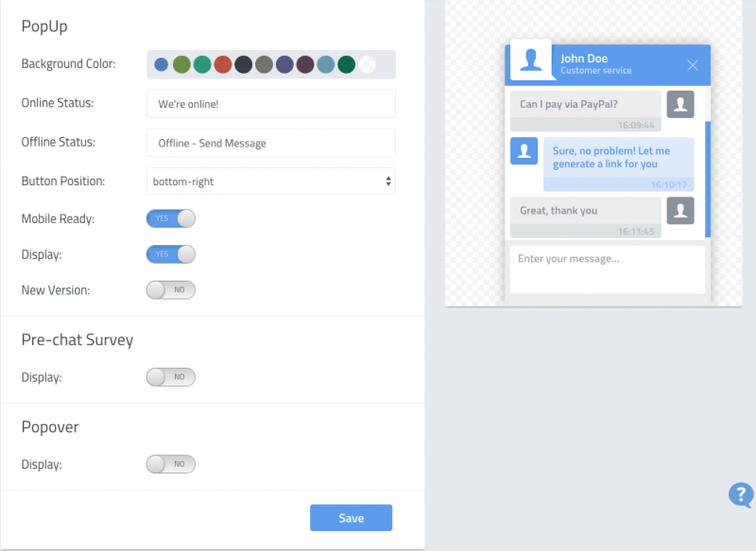Enable the New Version toggle
This screenshot has height=551, width=756.
170,290
